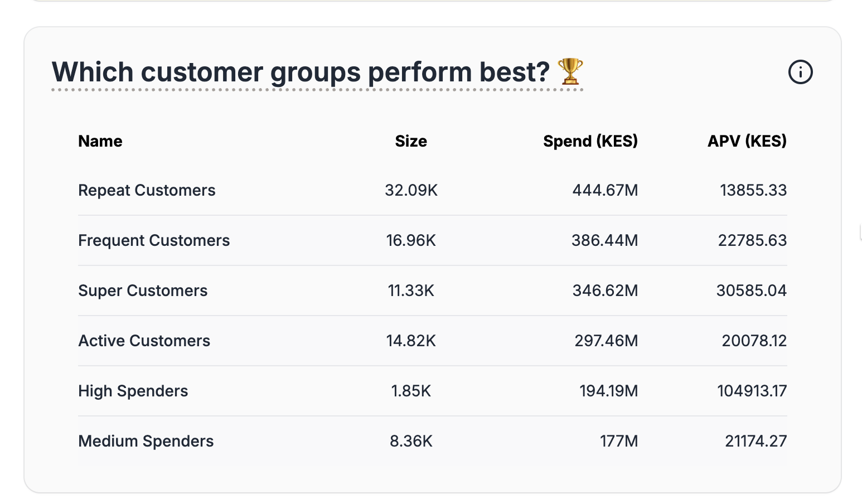The width and height of the screenshot is (862, 504).
Task: Select the Repeat Customers row
Action: 147,190
